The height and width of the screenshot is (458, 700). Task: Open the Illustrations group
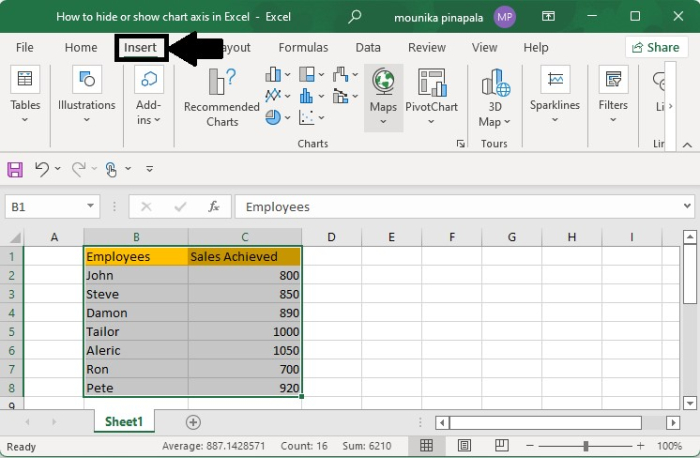click(86, 96)
